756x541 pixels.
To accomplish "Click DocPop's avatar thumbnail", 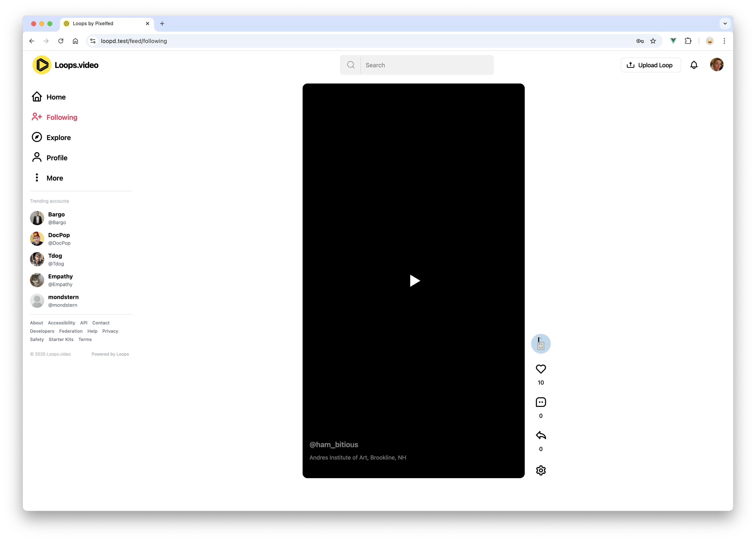I will (37, 239).
